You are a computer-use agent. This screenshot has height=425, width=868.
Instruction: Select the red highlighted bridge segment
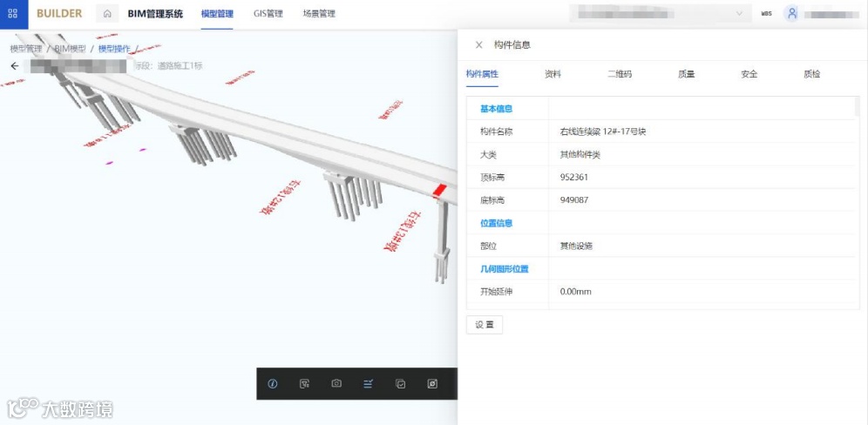click(x=439, y=191)
